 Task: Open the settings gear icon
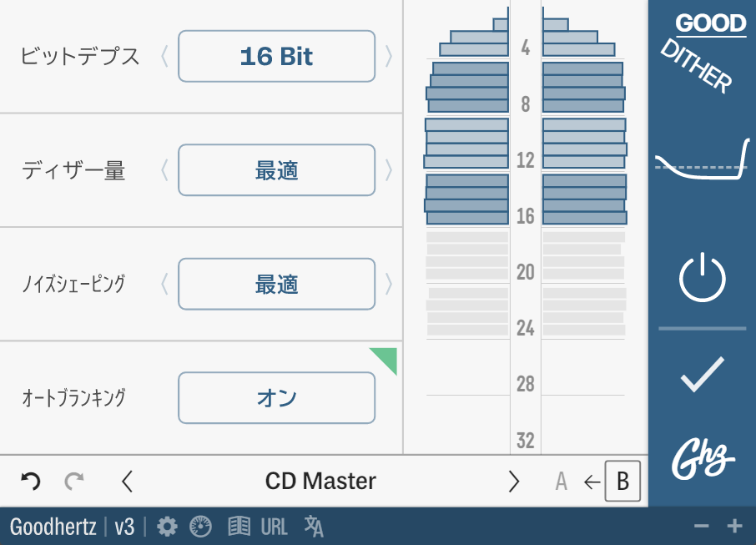point(167,527)
